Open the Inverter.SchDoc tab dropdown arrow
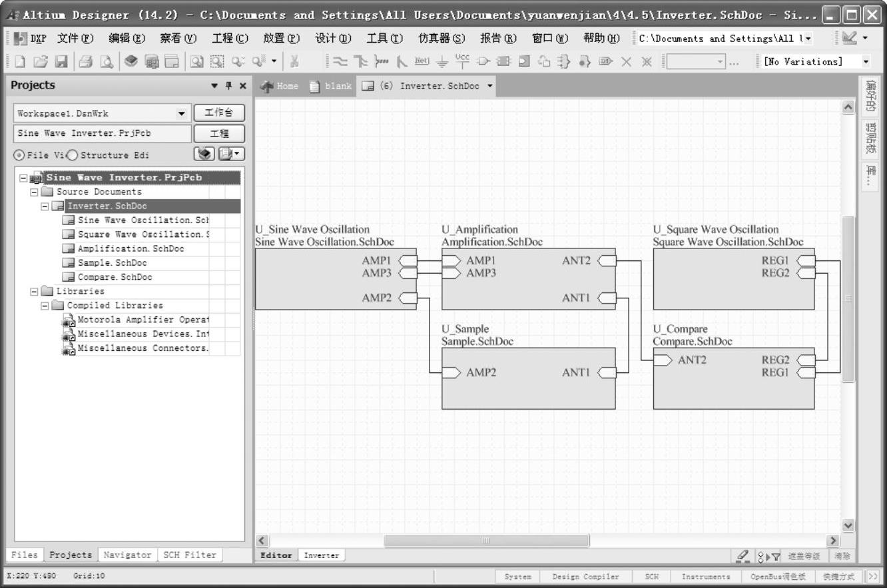Viewport: 887px width, 588px height. 490,86
